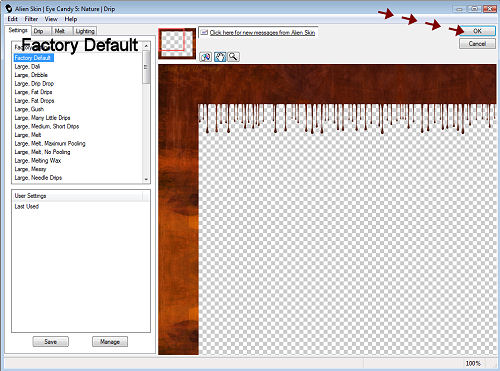
Task: Click the Alien Skin messages envelope icon
Action: tap(205, 32)
